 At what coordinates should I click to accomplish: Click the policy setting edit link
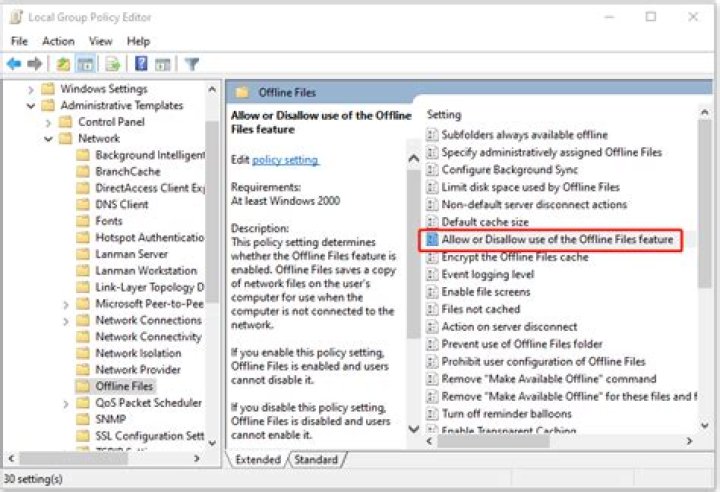click(x=285, y=160)
